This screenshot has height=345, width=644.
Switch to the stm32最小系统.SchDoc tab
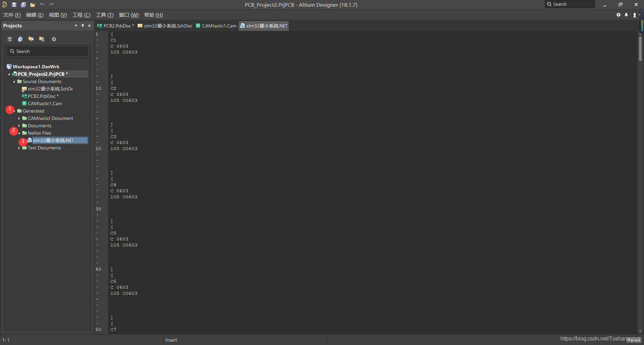[x=165, y=26]
